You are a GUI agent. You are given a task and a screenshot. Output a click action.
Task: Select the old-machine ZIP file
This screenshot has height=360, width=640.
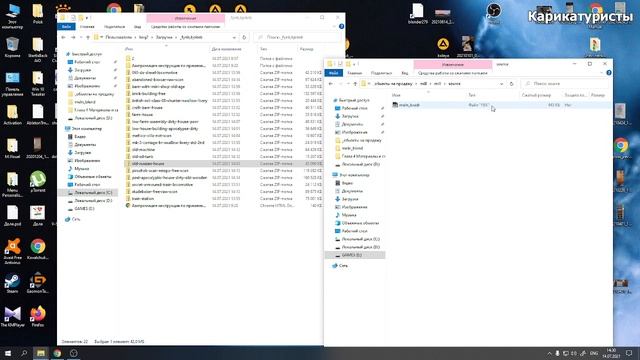tap(224, 149)
